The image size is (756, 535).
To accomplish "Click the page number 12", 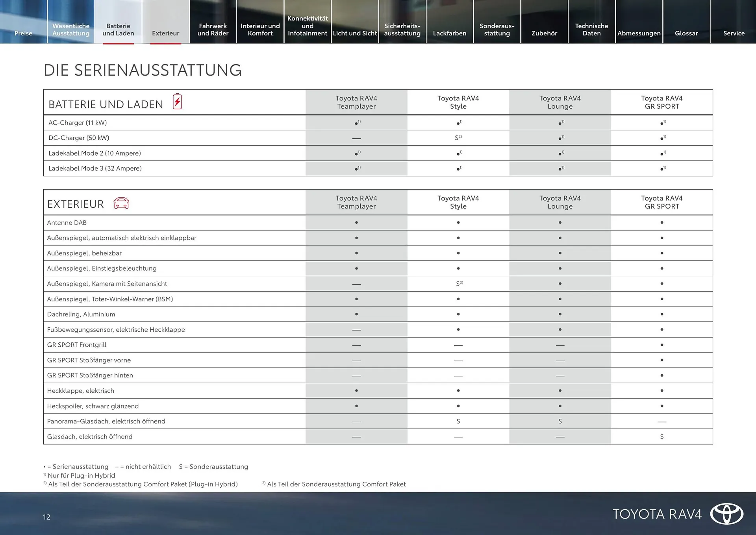I will click(x=46, y=517).
